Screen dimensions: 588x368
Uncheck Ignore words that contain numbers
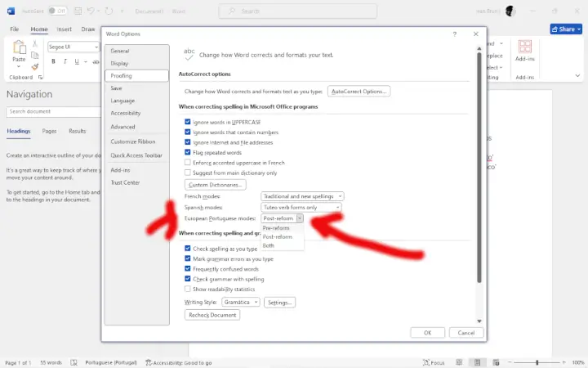pyautogui.click(x=188, y=132)
